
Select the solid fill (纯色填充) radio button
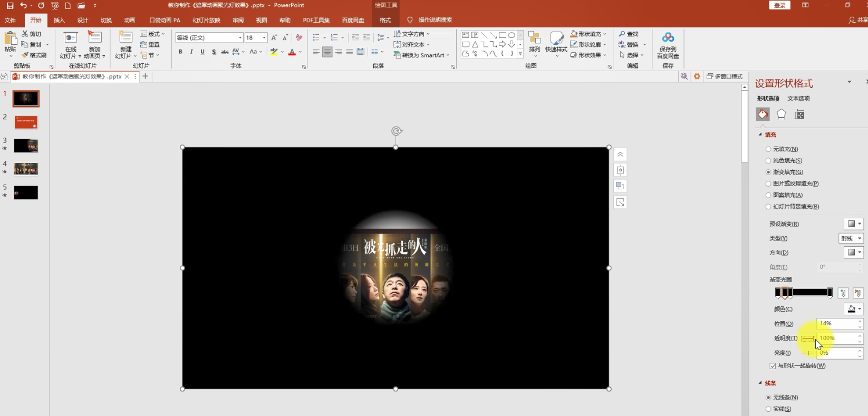pyautogui.click(x=768, y=161)
